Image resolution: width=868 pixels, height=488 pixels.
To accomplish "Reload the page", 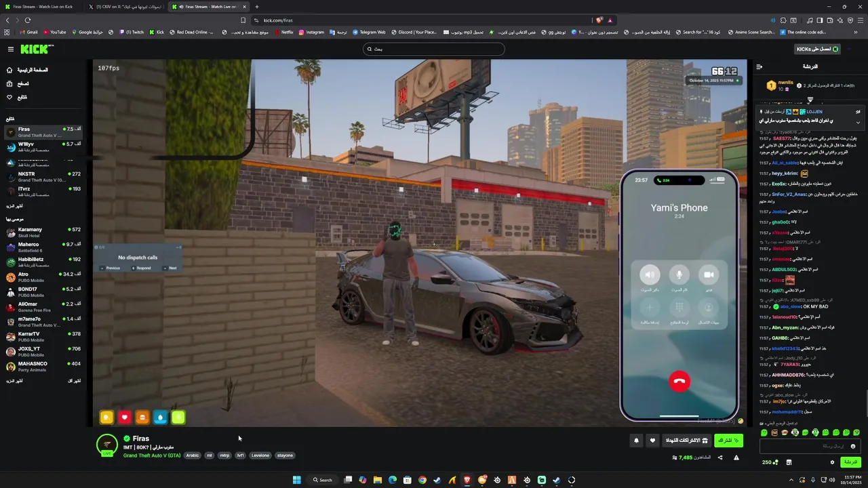I will (x=28, y=20).
